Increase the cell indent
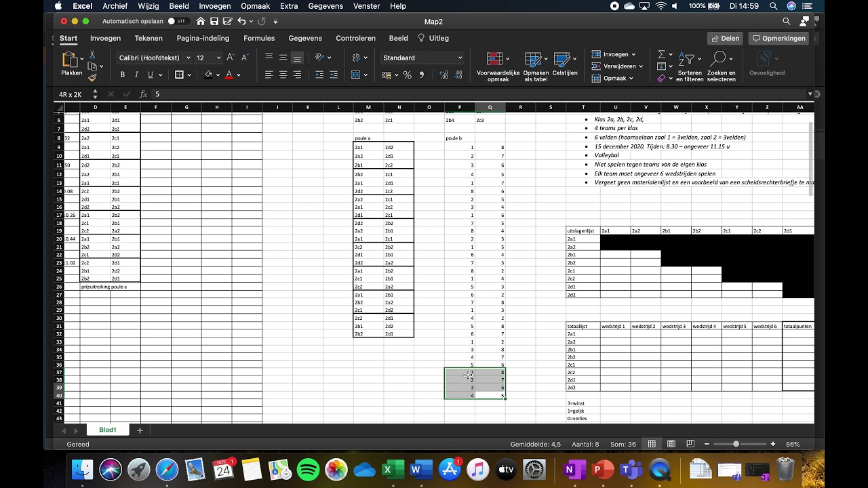Screen dimensions: 868x488 coord(334,75)
